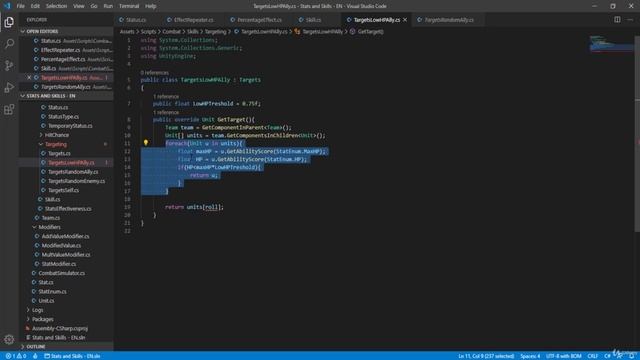The width and height of the screenshot is (640, 360).
Task: Click Stats and Skills - EN.sln in status bar
Action: (72, 356)
